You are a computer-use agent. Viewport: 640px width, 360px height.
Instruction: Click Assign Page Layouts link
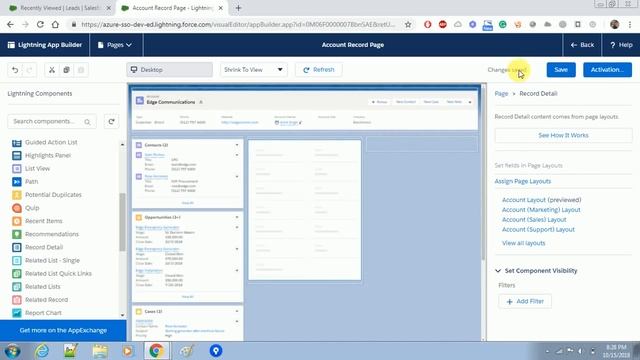point(522,181)
